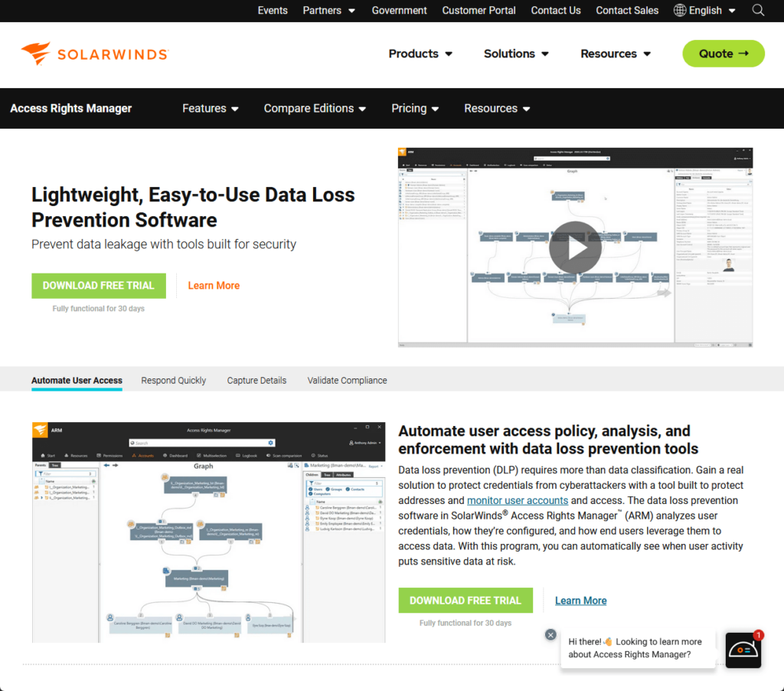Open the site search magnifier icon
This screenshot has height=691, width=784.
[758, 11]
